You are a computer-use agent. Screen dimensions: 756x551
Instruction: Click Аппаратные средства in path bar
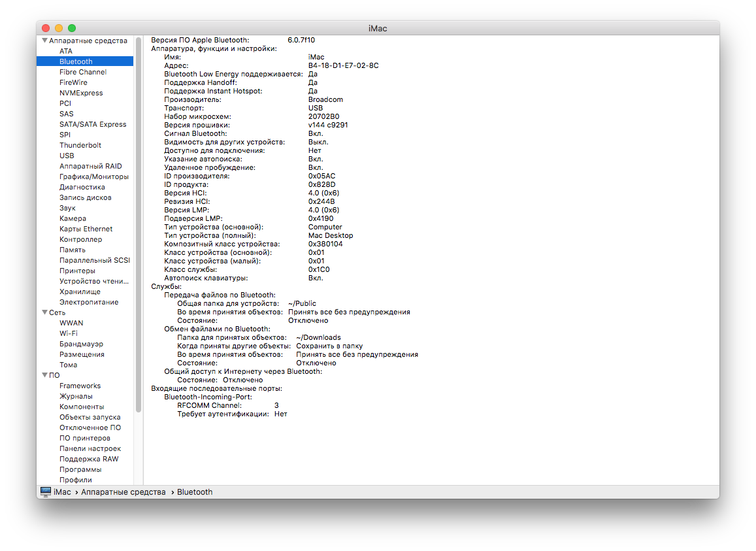(x=123, y=492)
